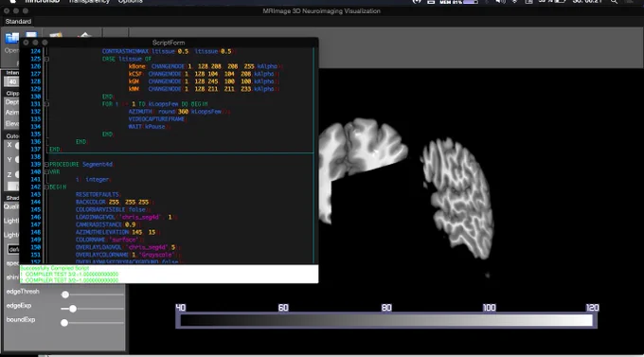
Task: Click the 40 label on color bar
Action: (x=180, y=308)
